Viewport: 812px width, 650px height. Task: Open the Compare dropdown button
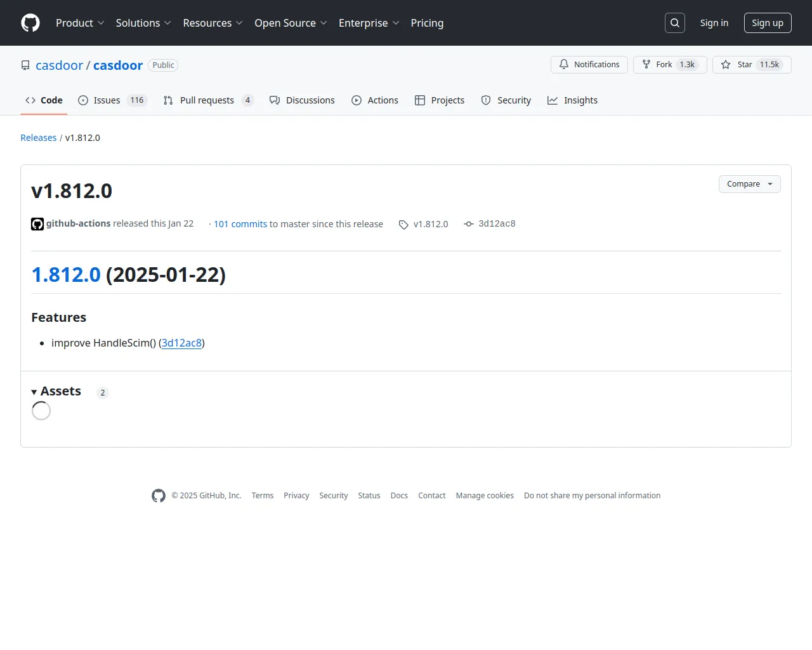750,184
